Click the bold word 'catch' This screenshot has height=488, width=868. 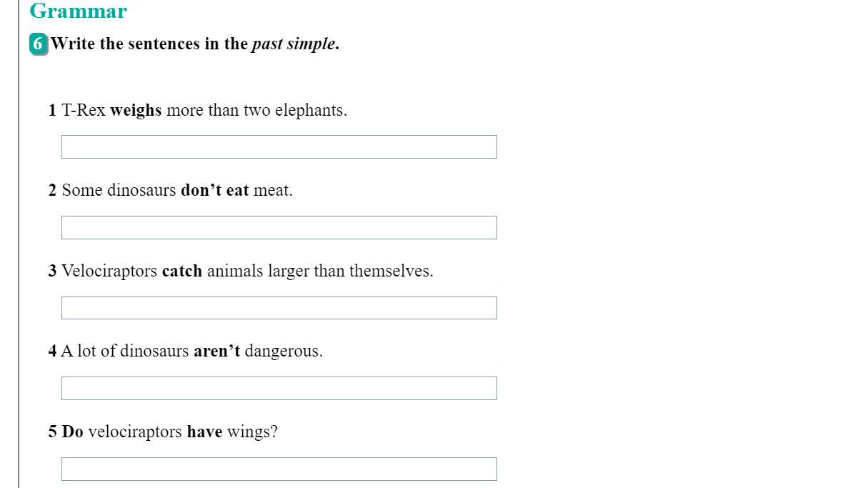[182, 272]
